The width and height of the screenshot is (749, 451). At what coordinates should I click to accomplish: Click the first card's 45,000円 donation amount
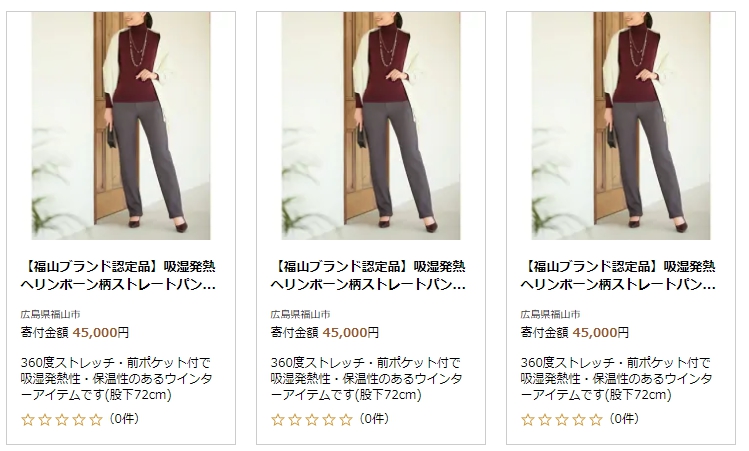(x=101, y=333)
